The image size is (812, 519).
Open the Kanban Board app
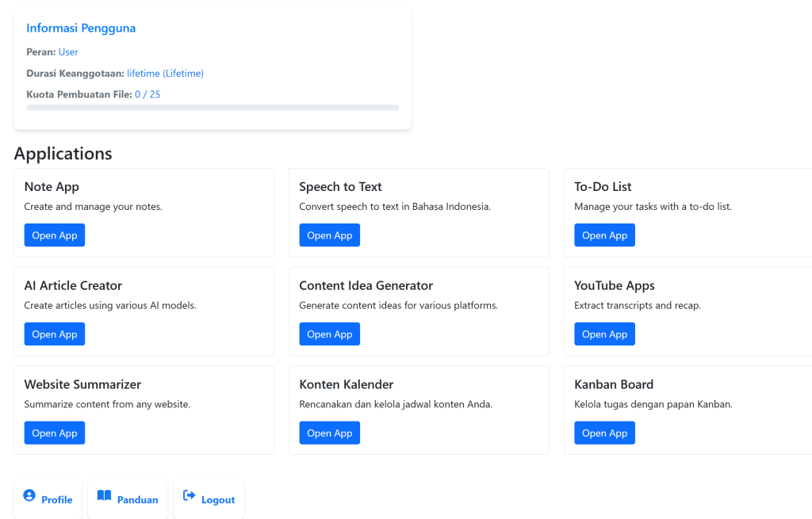tap(604, 433)
